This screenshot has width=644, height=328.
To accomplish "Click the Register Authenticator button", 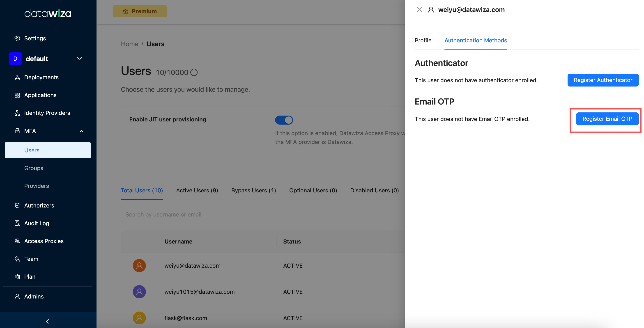I will pos(603,80).
